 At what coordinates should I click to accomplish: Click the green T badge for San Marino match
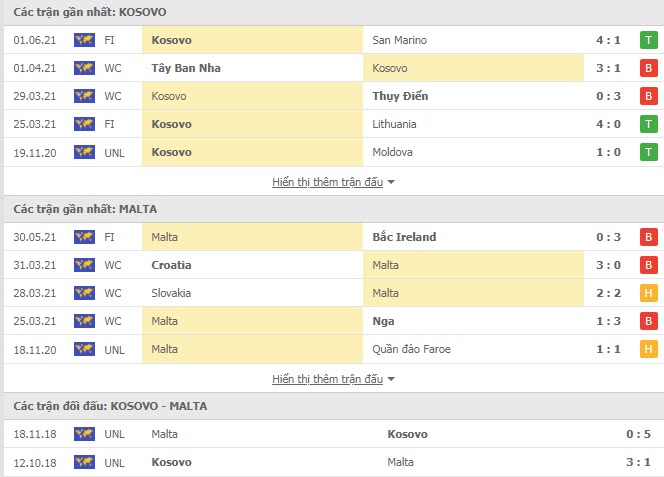tap(648, 40)
